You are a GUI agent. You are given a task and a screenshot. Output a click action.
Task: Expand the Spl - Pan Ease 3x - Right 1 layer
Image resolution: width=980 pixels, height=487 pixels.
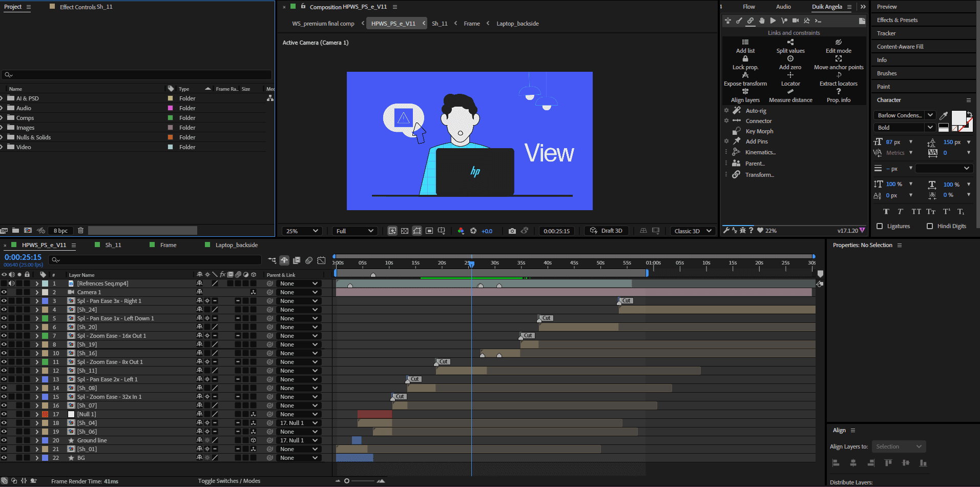[37, 301]
